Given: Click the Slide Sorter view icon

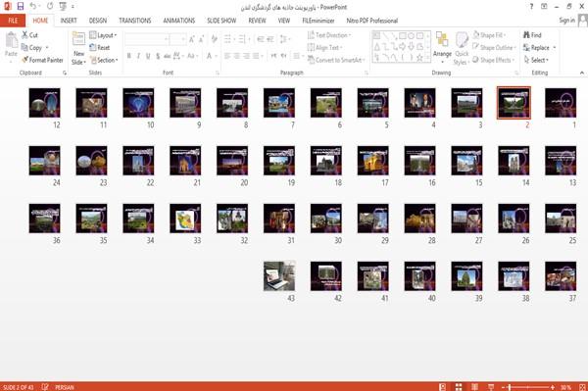Looking at the screenshot, I should pos(459,387).
